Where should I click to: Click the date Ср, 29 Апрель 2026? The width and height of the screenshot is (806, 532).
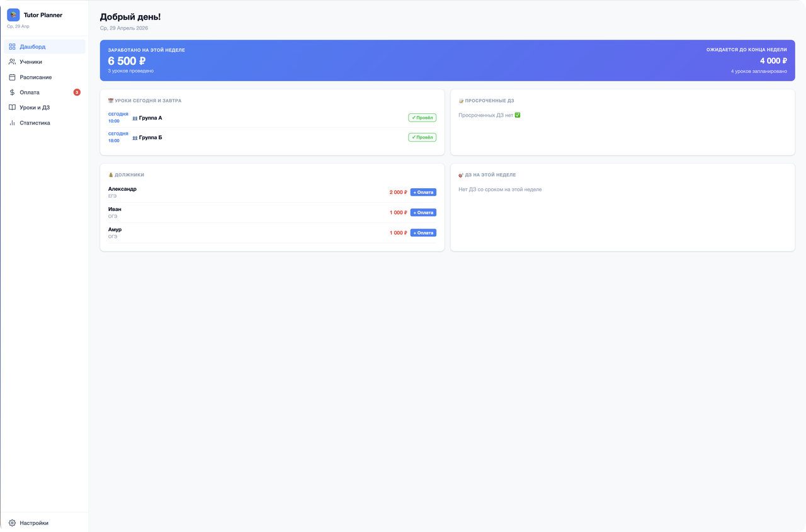click(x=124, y=28)
